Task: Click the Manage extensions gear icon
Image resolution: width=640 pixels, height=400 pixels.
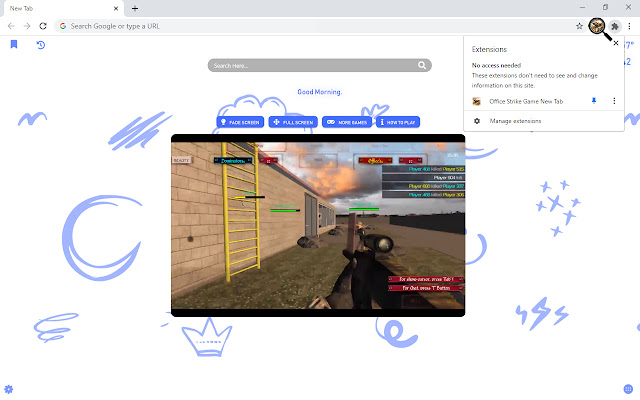Action: [477, 121]
